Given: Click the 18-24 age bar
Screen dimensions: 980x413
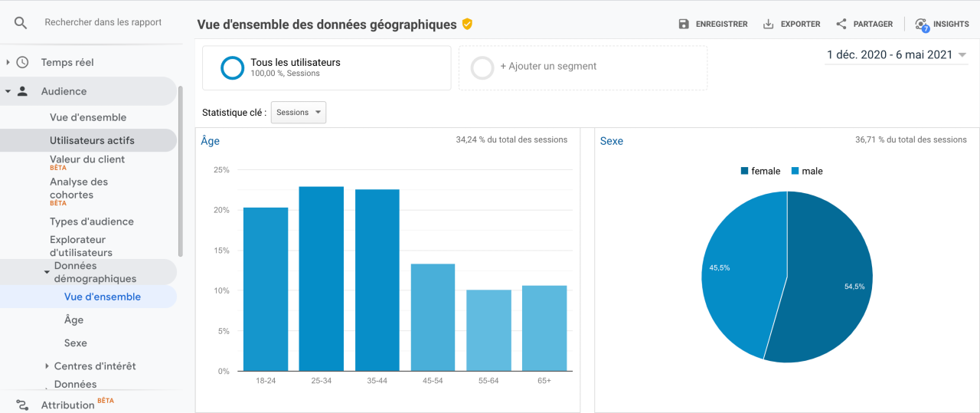Looking at the screenshot, I should tap(266, 289).
